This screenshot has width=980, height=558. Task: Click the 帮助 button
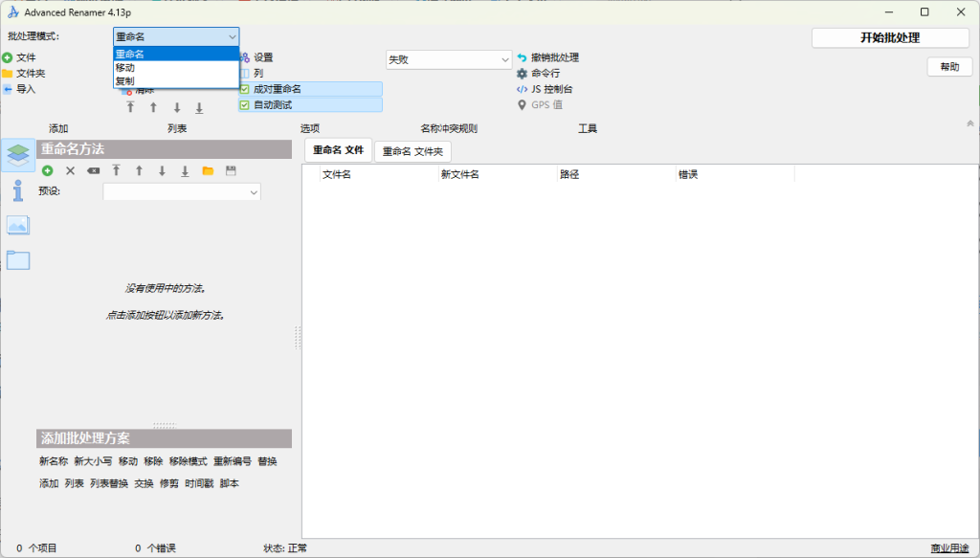click(948, 67)
